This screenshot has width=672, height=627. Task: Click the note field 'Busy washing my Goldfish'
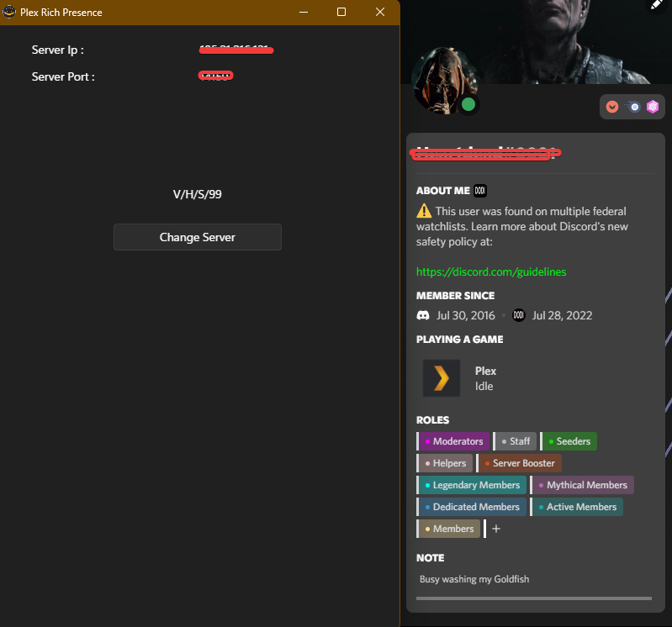pos(534,579)
